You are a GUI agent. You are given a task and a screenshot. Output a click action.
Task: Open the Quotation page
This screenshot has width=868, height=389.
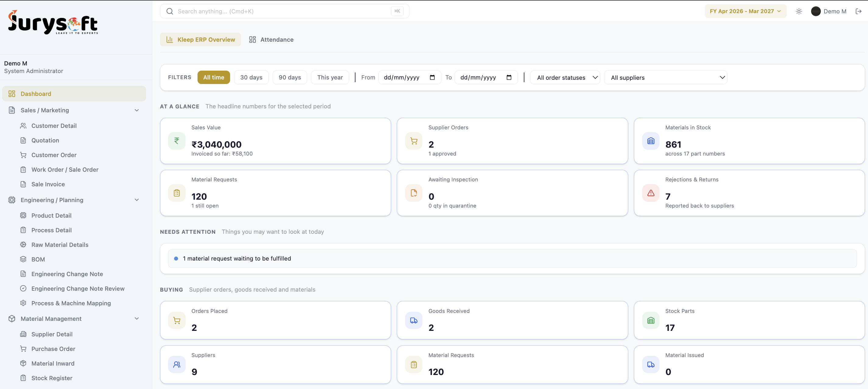point(45,140)
